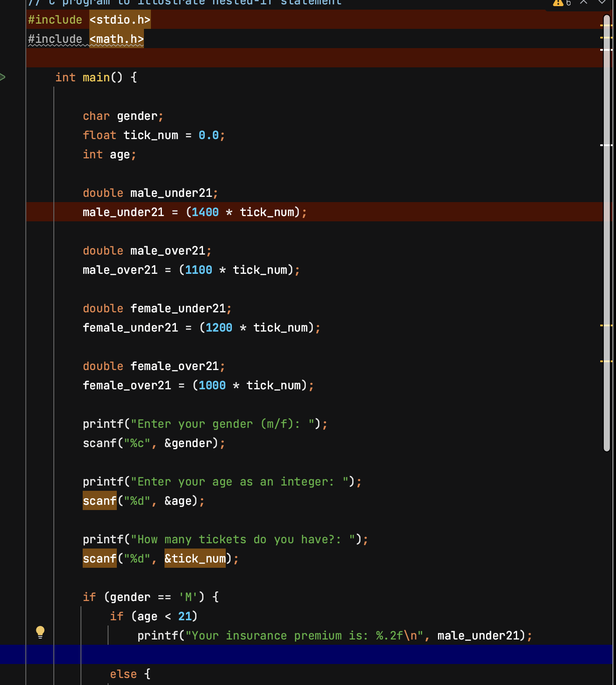Click the yellow stripe mark beside female_under21 assignment

pos(606,325)
